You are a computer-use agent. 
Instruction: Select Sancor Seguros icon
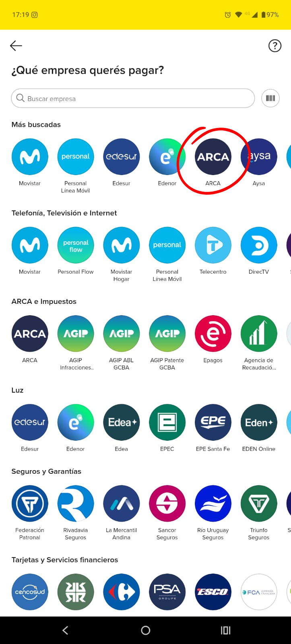(x=167, y=504)
